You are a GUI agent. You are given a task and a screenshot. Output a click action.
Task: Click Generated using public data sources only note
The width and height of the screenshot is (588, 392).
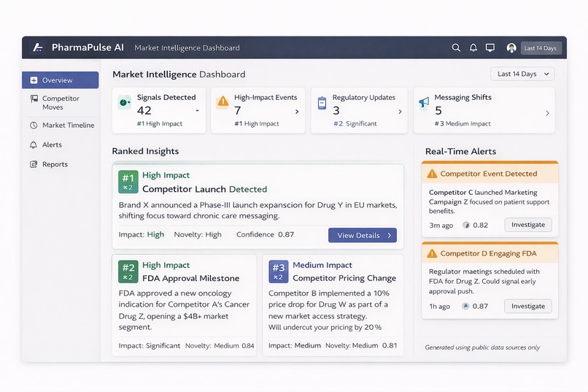coord(482,347)
